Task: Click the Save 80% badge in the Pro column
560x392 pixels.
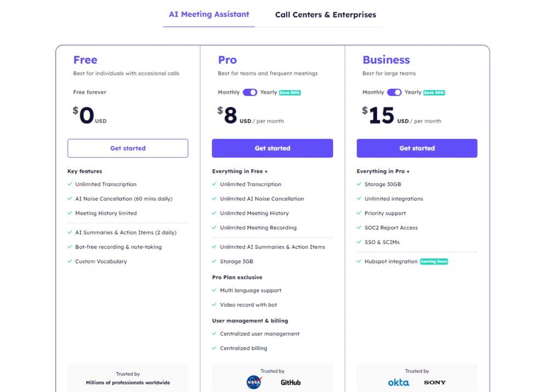Action: coord(289,92)
